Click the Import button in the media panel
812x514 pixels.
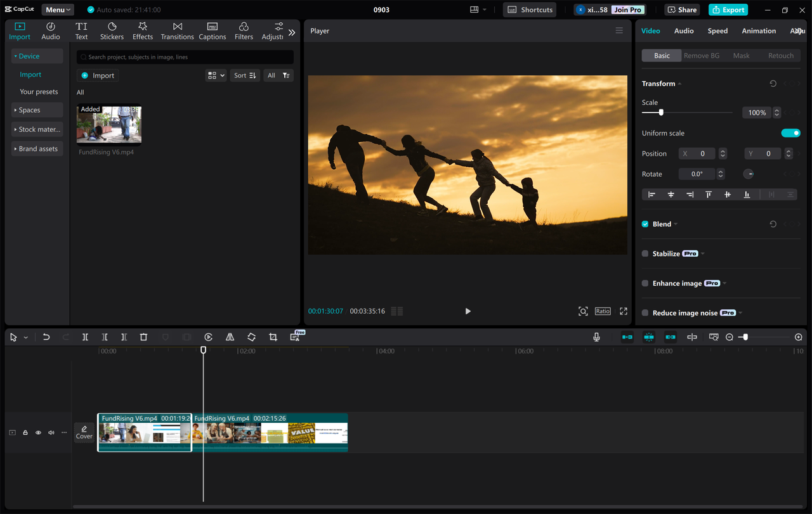tap(98, 75)
